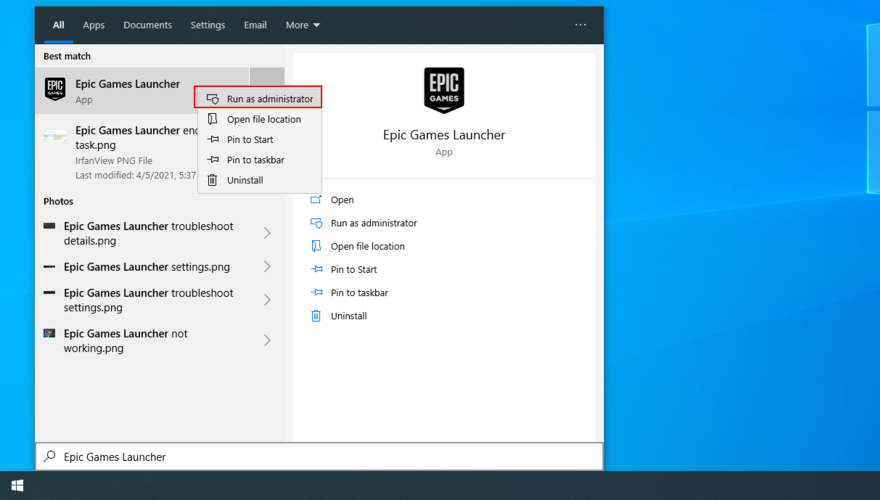Expand the troubleshoot settings.png result arrow
880x500 pixels.
point(268,300)
